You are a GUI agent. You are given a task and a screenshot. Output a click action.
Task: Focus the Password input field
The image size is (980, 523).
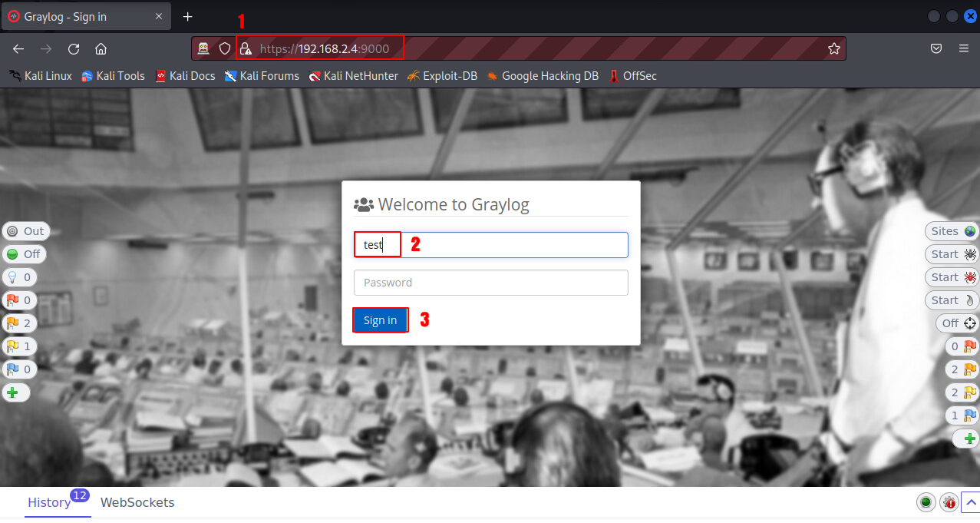point(491,283)
